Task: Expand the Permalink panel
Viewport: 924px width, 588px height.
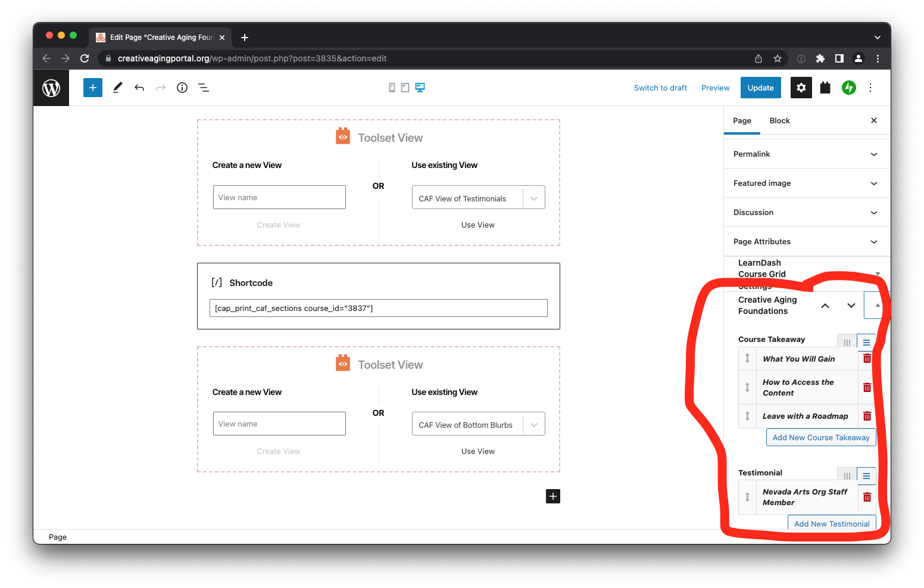Action: [x=807, y=154]
